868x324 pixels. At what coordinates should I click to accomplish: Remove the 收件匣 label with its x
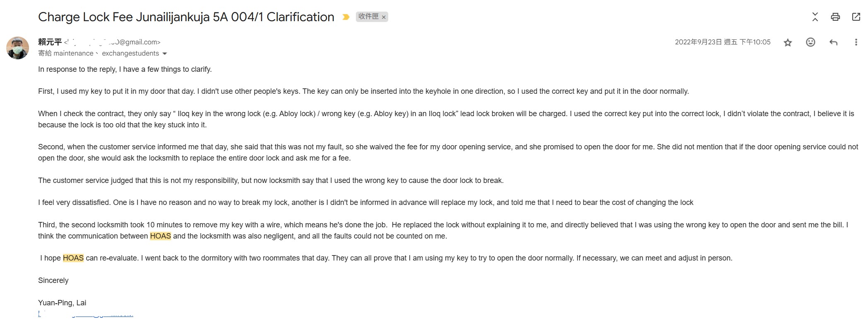[384, 17]
